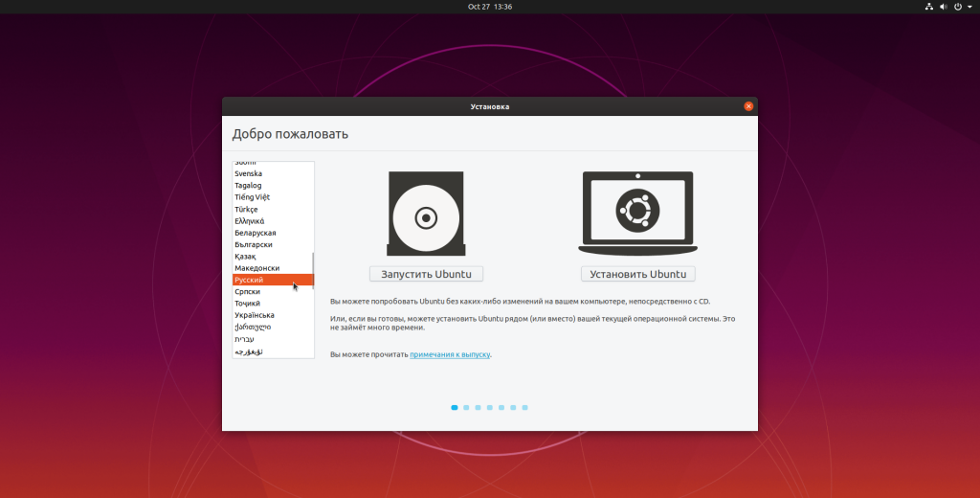Select Қазақ language
Screen dimensions: 980x498
[273, 257]
